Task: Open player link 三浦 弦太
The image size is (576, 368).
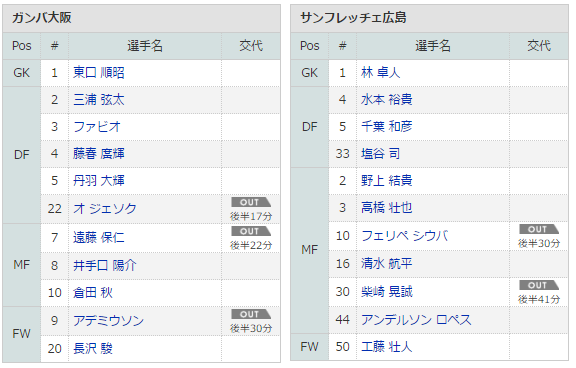Action: [98, 100]
